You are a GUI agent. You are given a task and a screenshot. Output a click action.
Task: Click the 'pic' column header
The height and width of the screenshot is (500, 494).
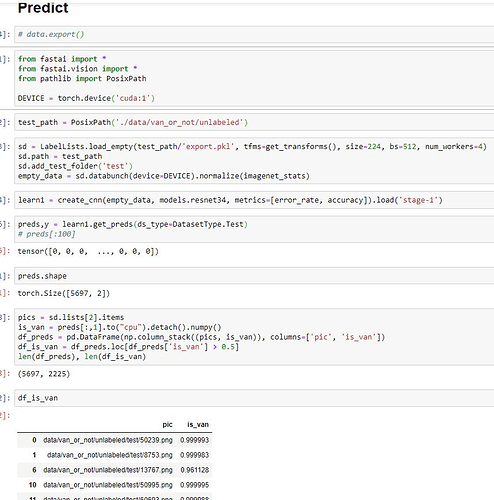(x=167, y=424)
